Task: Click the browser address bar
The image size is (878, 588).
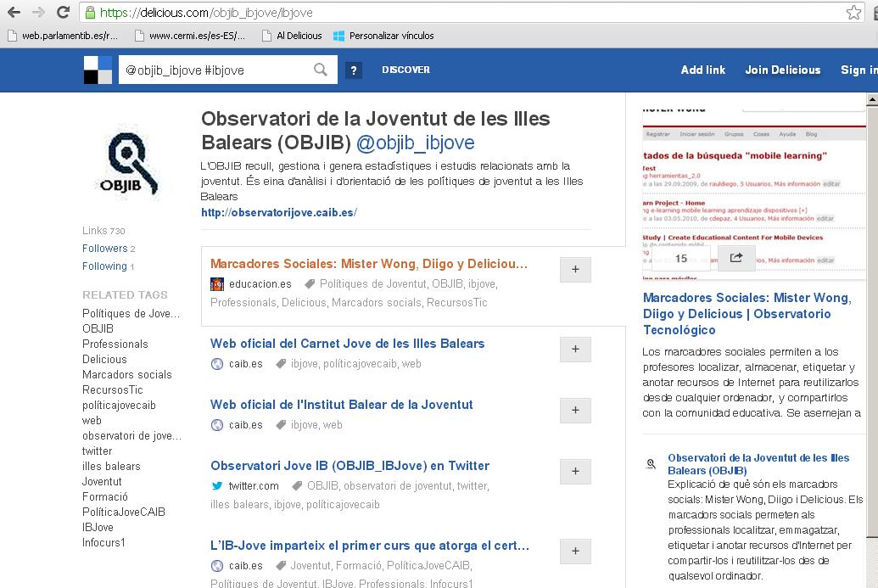Action: coord(470,13)
